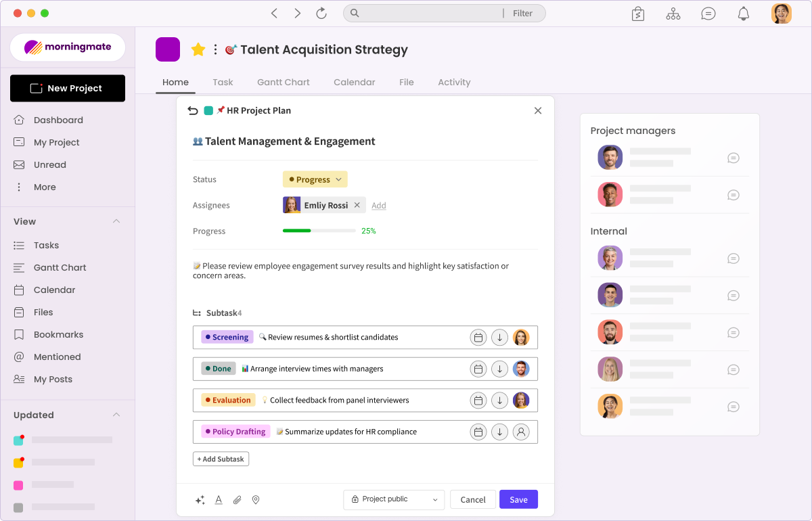
Task: Open the Progress status dropdown
Action: coord(315,179)
